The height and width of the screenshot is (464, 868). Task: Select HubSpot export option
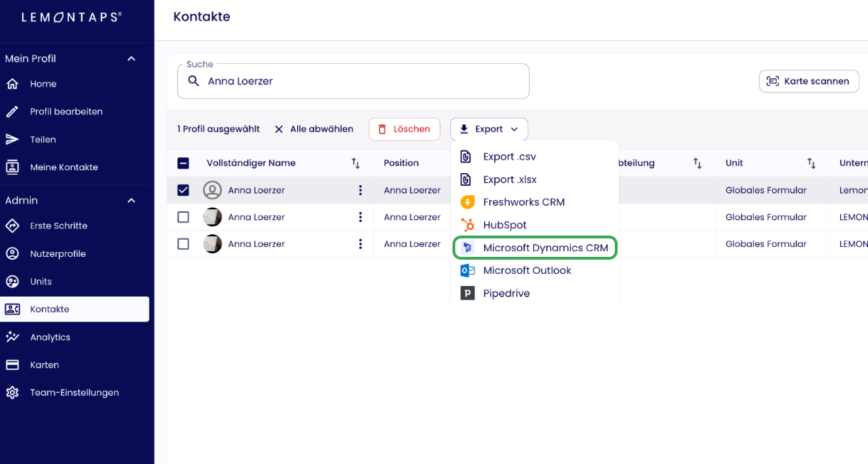coord(535,225)
